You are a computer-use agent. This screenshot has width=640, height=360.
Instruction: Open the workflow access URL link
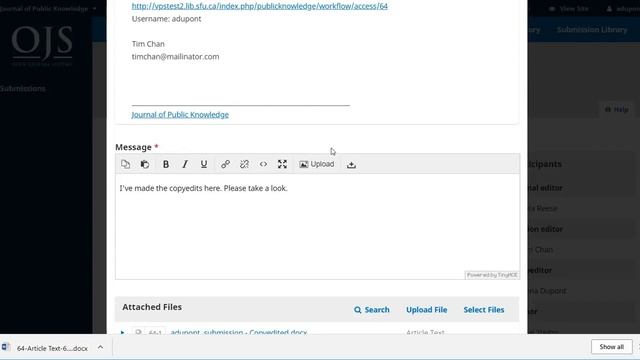point(260,6)
